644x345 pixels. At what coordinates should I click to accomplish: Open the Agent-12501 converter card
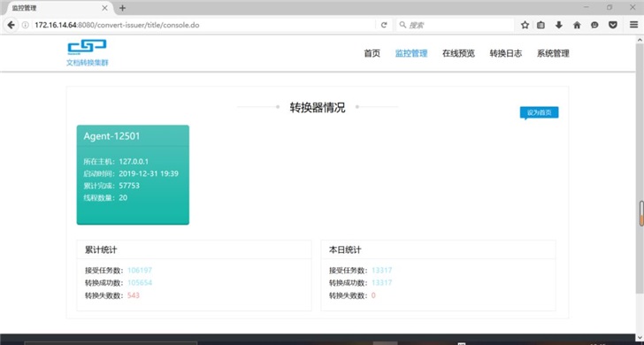(133, 175)
